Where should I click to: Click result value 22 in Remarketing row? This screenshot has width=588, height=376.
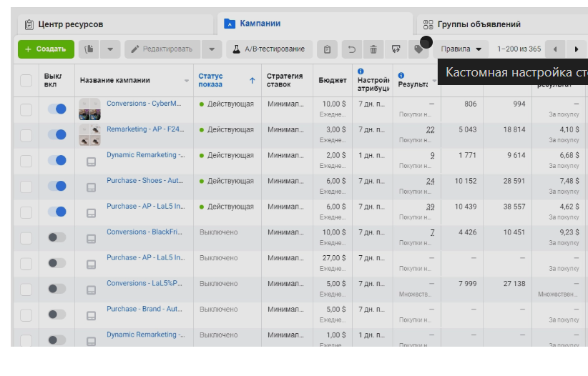(x=430, y=129)
